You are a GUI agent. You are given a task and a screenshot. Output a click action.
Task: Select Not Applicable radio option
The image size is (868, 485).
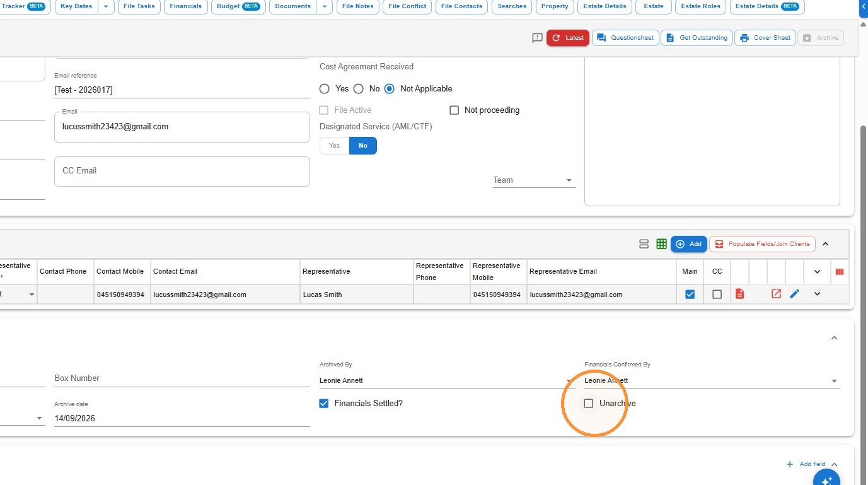[x=390, y=89]
